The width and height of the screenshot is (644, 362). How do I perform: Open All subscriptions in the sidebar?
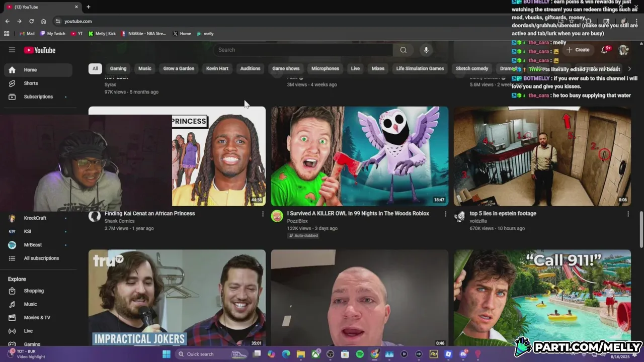38,258
